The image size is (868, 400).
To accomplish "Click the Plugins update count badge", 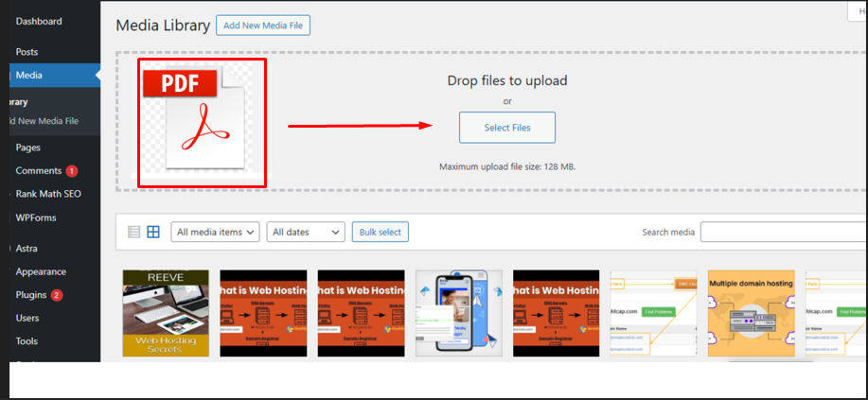I will pos(57,295).
